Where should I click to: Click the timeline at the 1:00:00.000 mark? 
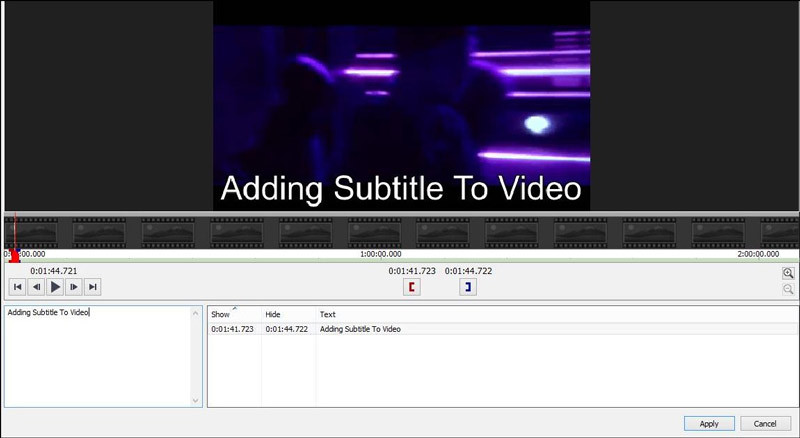click(380, 254)
